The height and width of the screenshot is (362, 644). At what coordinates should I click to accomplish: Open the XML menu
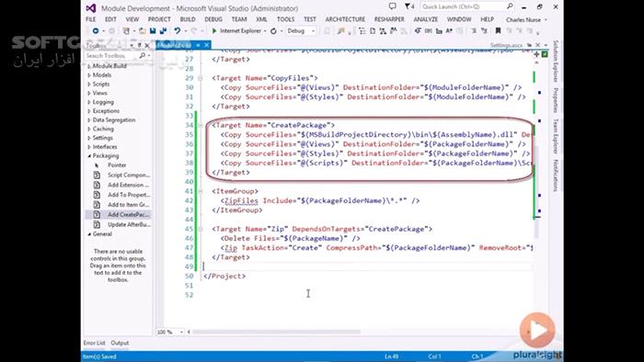(x=261, y=19)
